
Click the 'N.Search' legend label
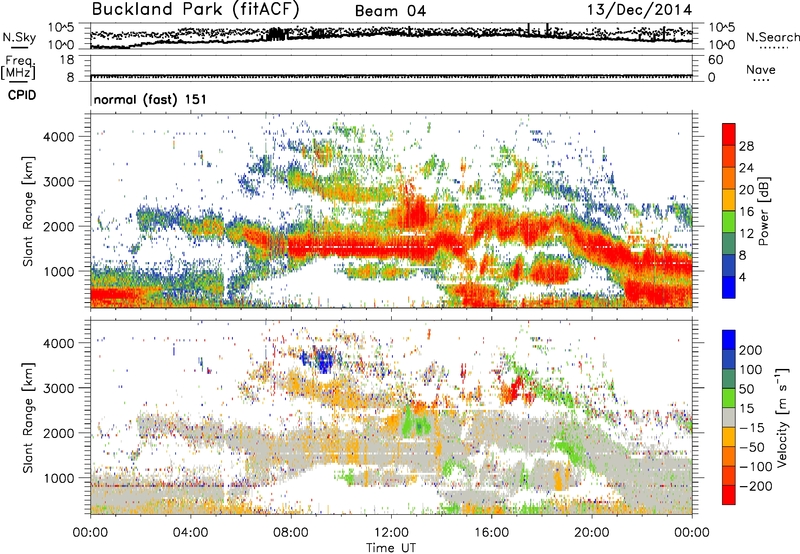click(772, 37)
